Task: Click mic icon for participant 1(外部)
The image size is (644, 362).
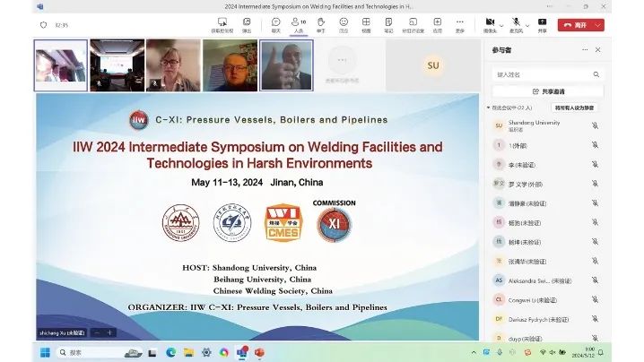Action: [595, 145]
